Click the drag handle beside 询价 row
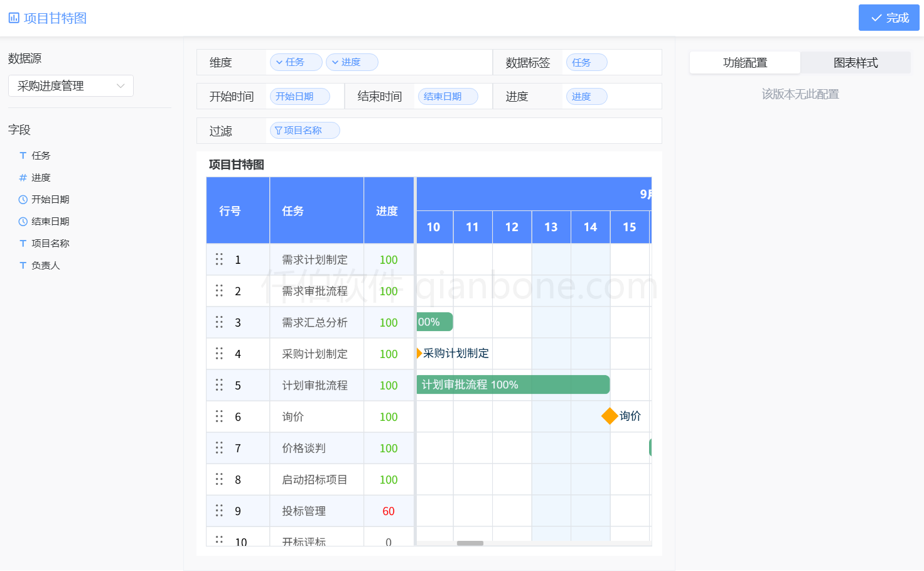The width and height of the screenshot is (924, 571). 219,416
